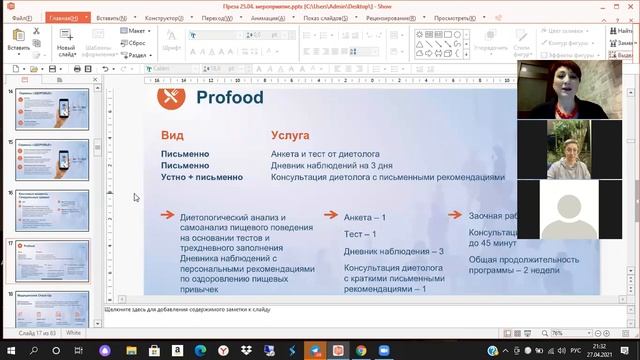Screen dimensions: 640x360
Task: Switch to the Design (Конструктор) tab
Action: 164,18
